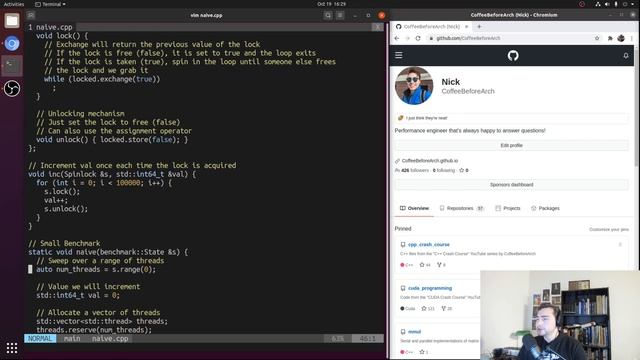
Task: Click the 'threads.reserve(num_threads);' line
Action: pyautogui.click(x=94, y=330)
